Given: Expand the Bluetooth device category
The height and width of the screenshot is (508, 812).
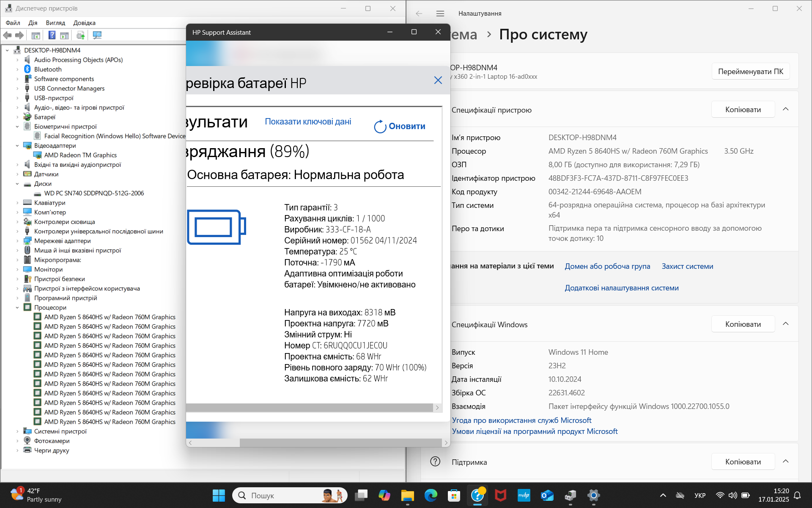Looking at the screenshot, I should pos(17,69).
